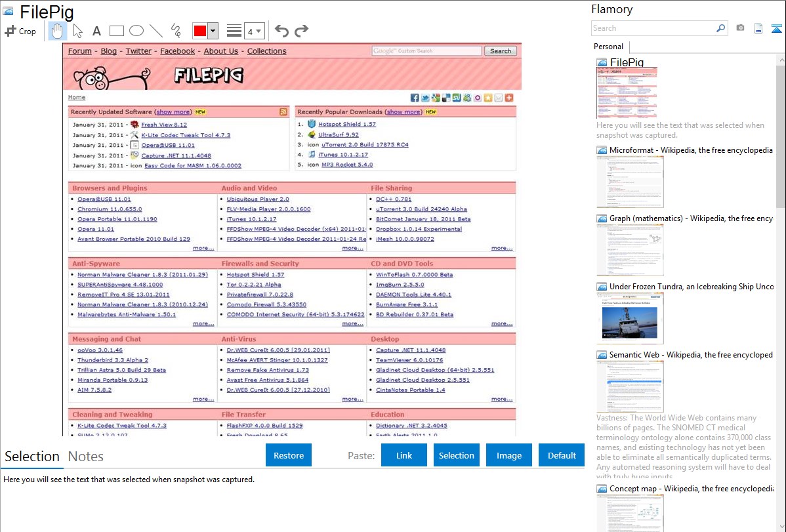
Task: Click the Flamory search field
Action: click(653, 28)
